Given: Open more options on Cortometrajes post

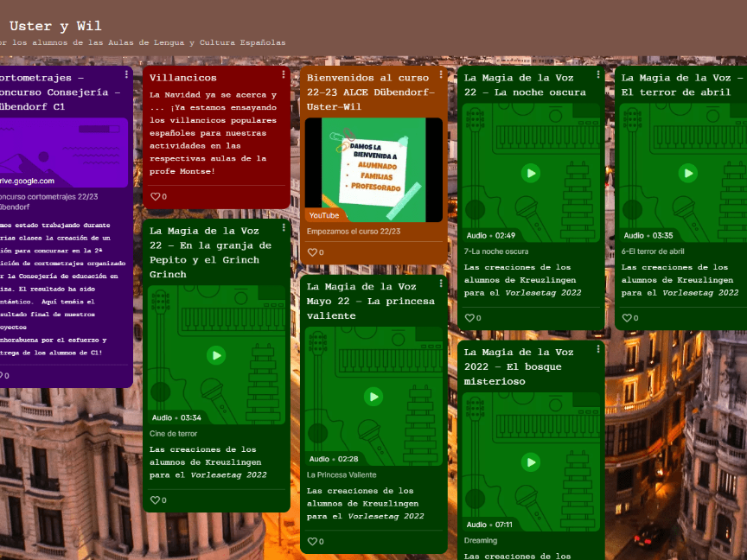Looking at the screenshot, I should tap(126, 75).
